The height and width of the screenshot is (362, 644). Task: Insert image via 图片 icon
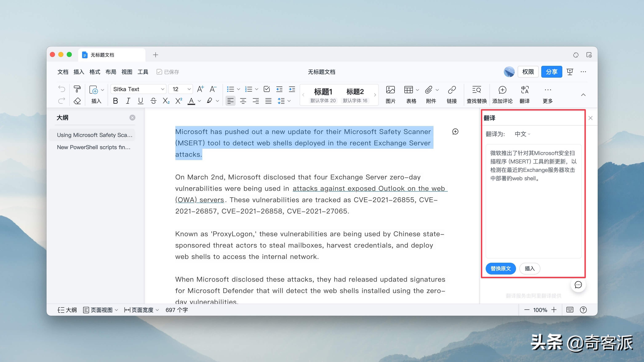pos(390,94)
